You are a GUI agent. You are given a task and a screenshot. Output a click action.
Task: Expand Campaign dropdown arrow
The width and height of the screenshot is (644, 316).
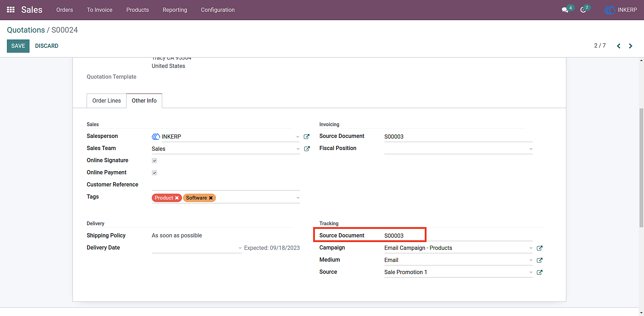(x=531, y=248)
